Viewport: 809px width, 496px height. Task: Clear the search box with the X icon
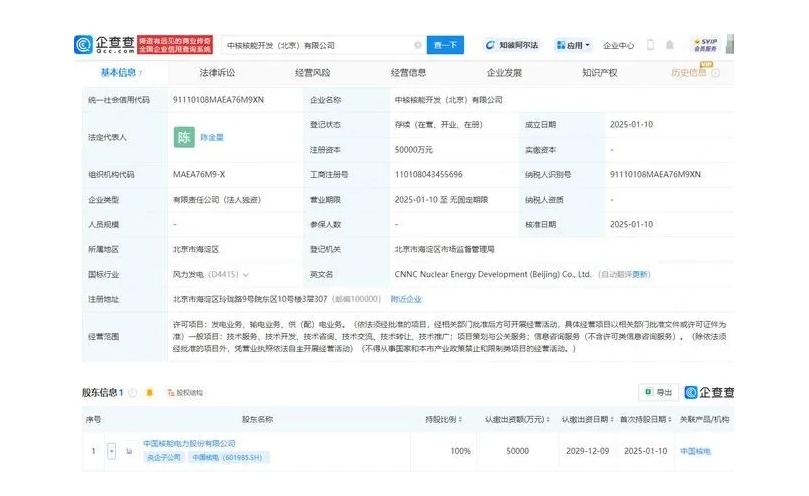tap(417, 45)
